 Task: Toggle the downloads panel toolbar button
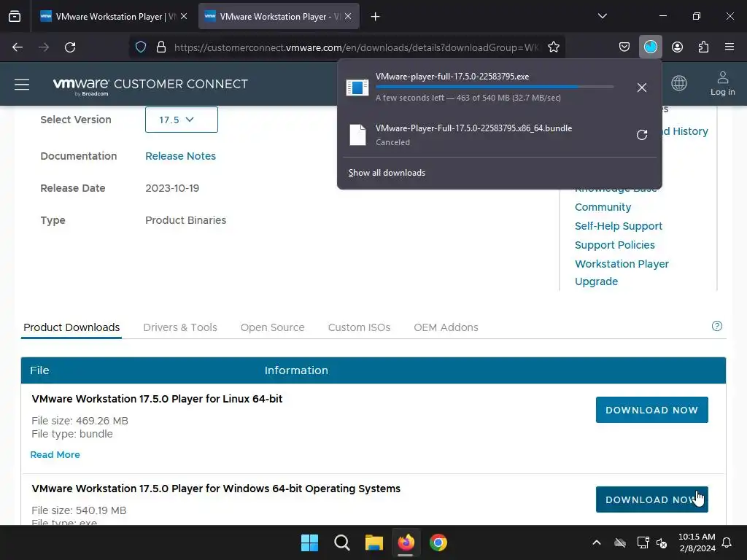[x=650, y=47]
